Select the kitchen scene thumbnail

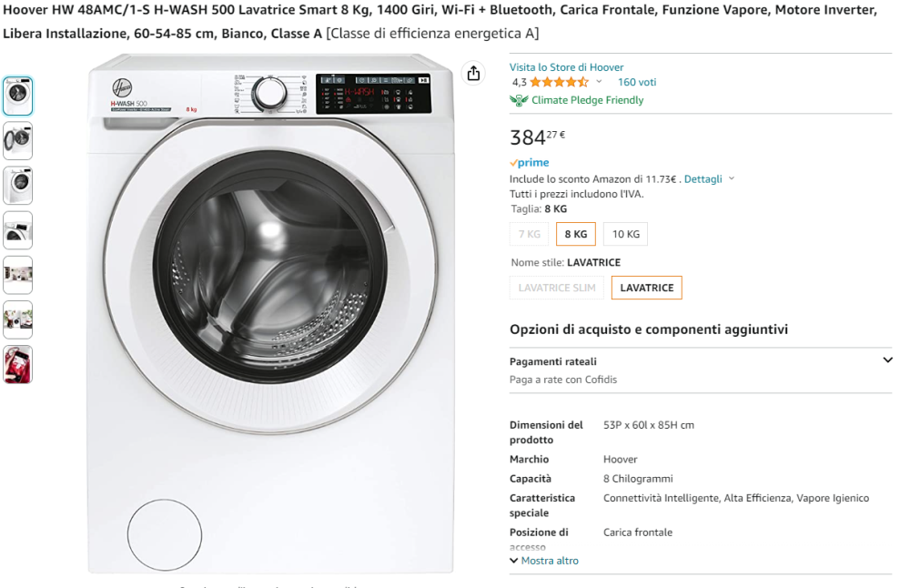[x=18, y=275]
